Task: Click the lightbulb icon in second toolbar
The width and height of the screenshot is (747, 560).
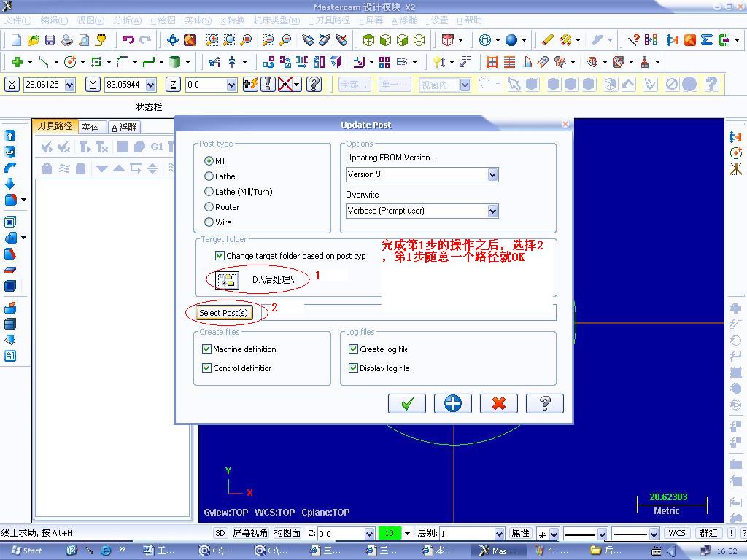Action: point(438,62)
